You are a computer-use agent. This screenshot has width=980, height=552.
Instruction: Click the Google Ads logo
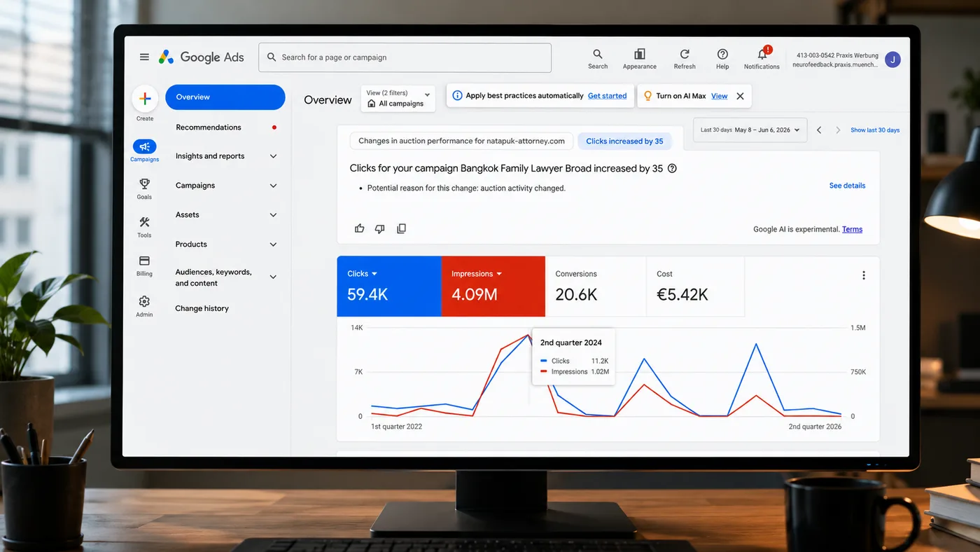201,57
